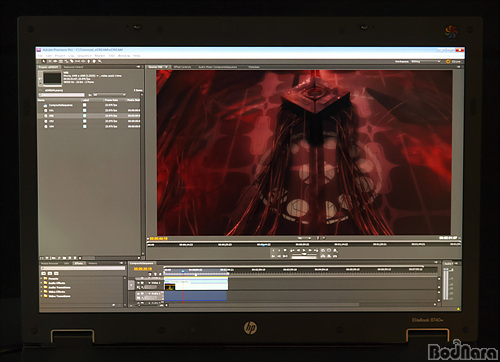
Task: Click the Set In Point icon in Source monitor
Action: click(x=273, y=250)
